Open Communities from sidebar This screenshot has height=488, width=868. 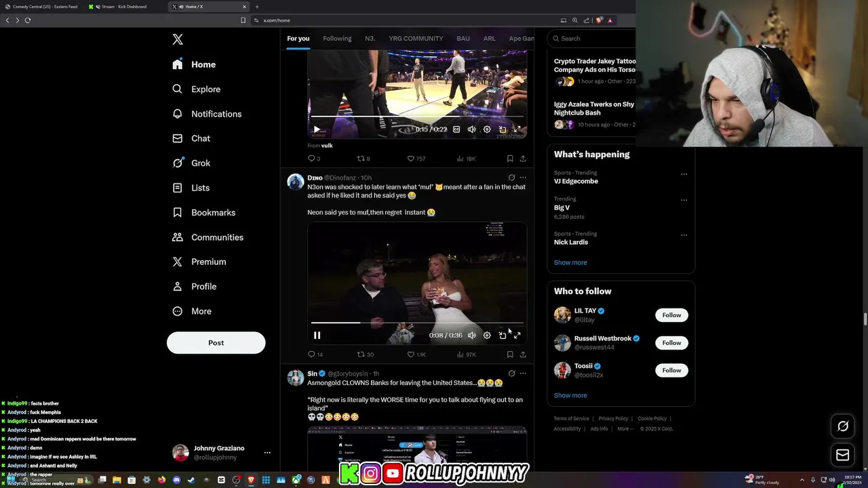click(208, 237)
